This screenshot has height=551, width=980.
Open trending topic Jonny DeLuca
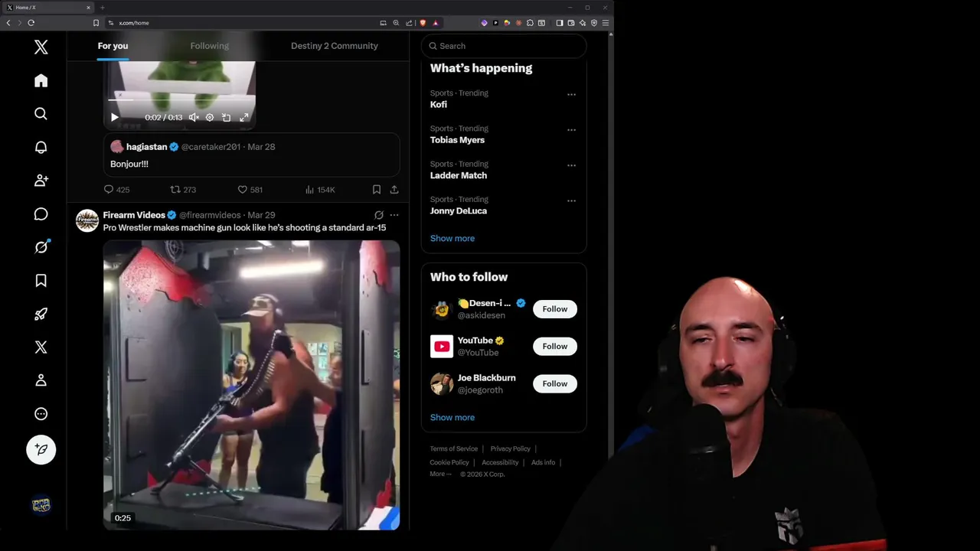click(459, 210)
